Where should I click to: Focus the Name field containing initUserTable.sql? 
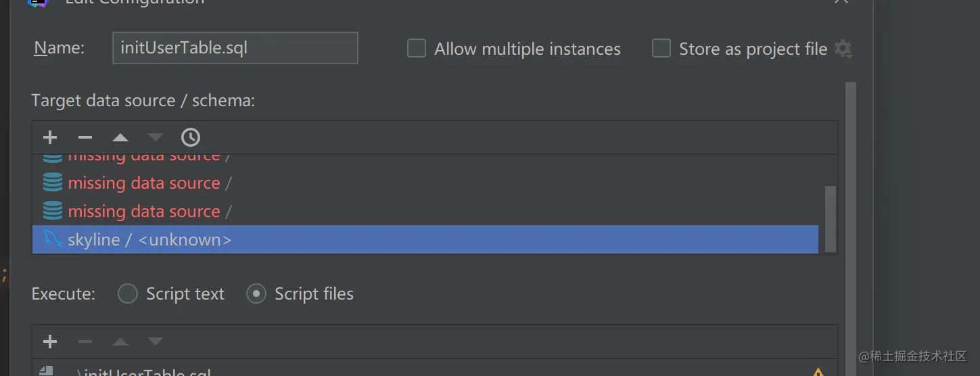235,49
